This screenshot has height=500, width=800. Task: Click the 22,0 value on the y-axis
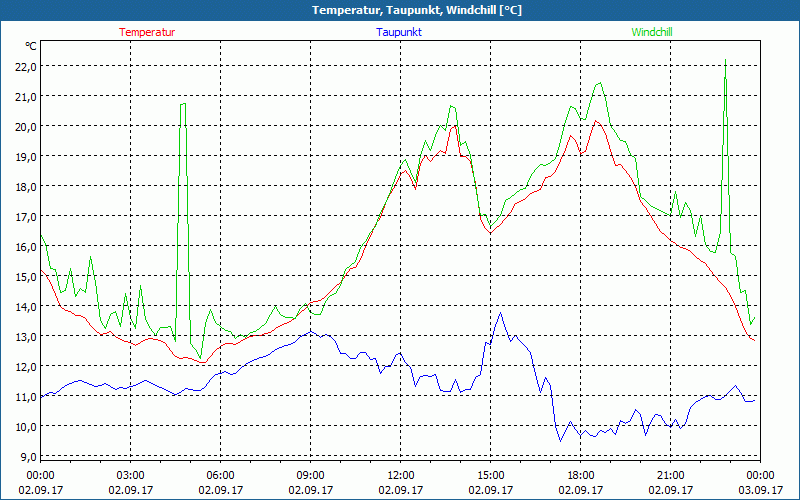[24, 66]
